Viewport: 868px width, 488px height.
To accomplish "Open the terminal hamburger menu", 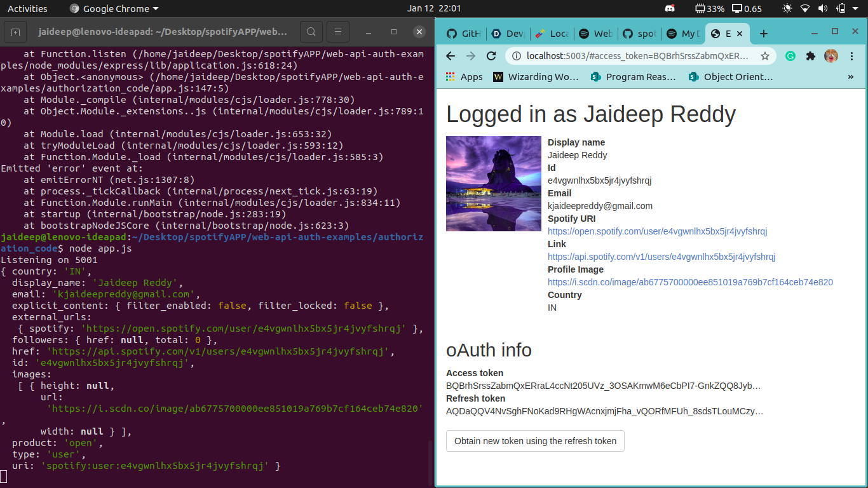I will [x=338, y=32].
